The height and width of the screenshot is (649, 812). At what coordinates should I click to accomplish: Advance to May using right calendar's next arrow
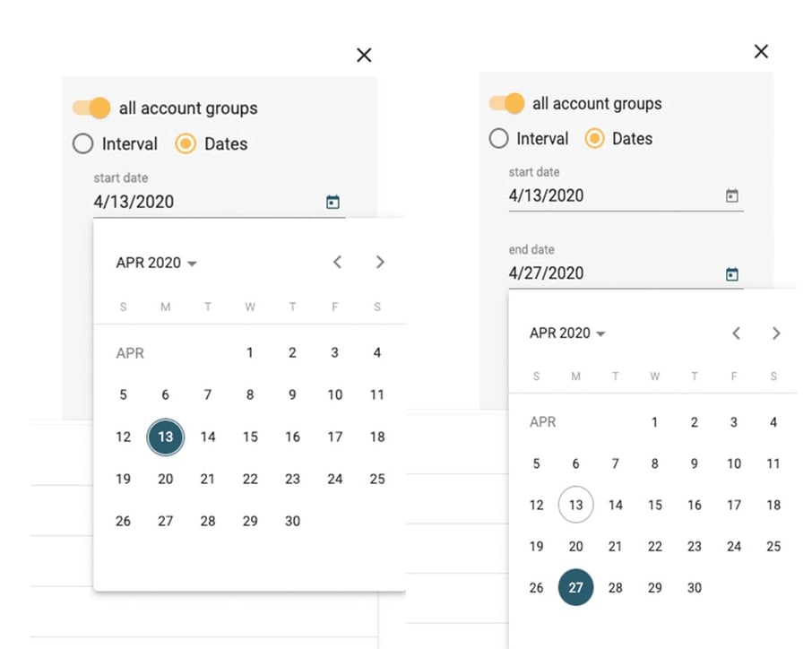click(776, 333)
